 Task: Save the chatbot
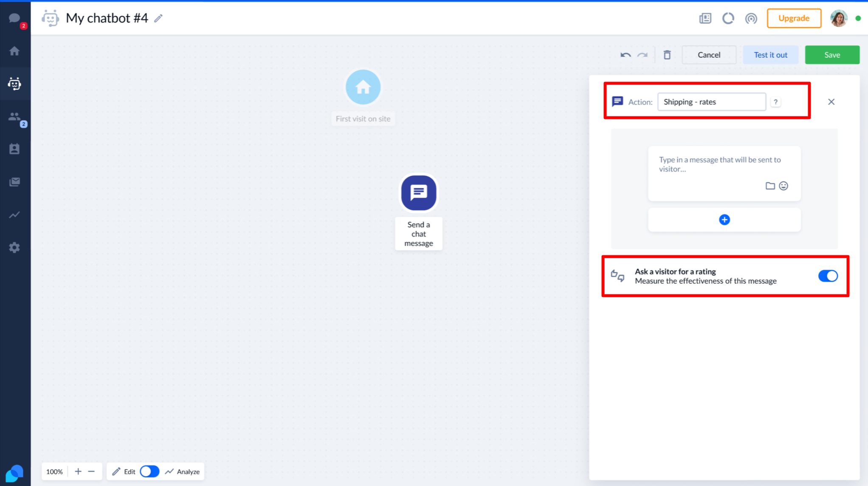[x=832, y=55]
